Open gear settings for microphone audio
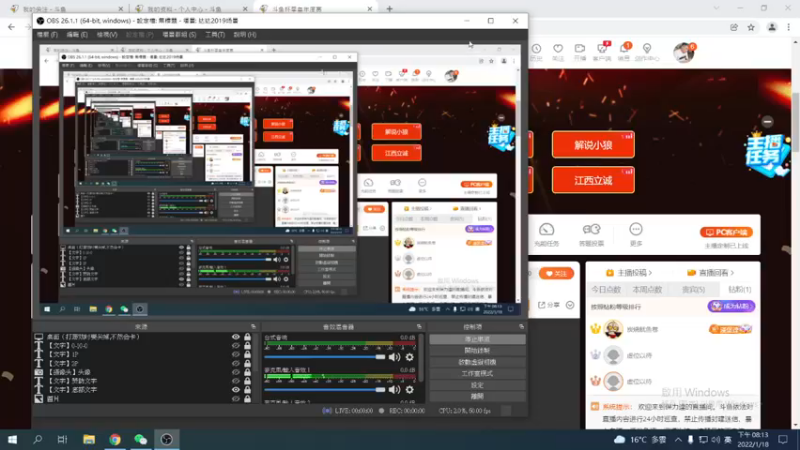Image resolution: width=800 pixels, height=450 pixels. (x=410, y=390)
